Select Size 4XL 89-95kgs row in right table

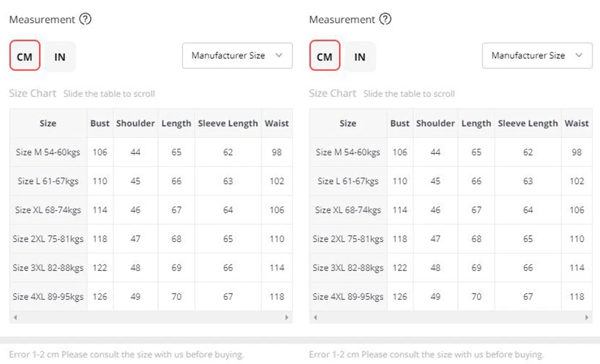348,296
